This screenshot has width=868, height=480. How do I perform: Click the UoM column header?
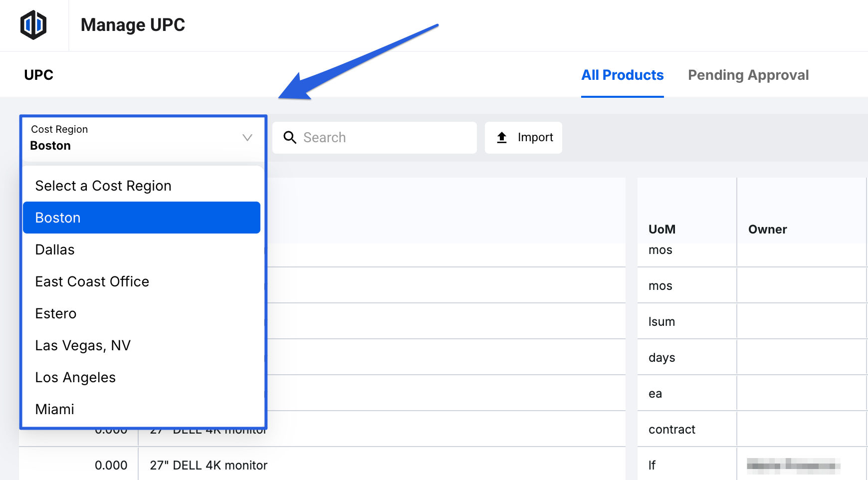[x=661, y=229]
